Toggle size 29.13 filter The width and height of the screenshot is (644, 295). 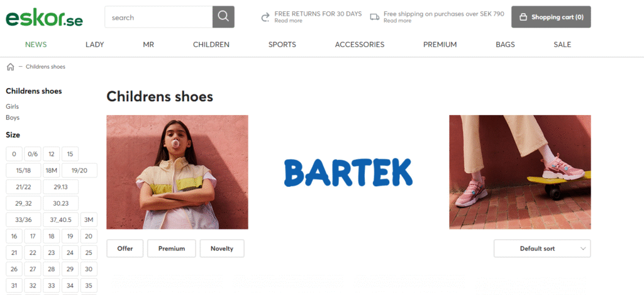61,187
